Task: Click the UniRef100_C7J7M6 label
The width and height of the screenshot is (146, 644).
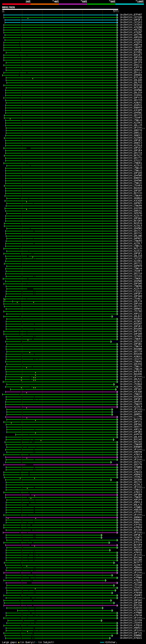Action: (x=131, y=416)
